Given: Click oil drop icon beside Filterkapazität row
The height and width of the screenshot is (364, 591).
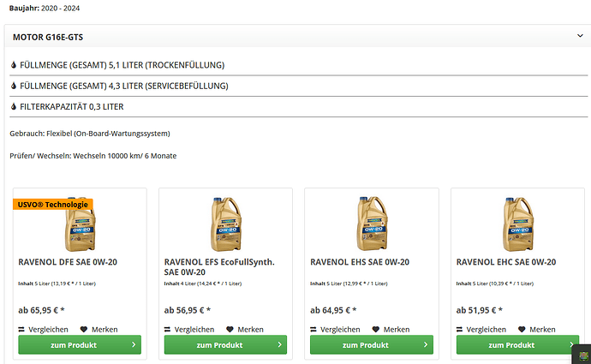Looking at the screenshot, I should pyautogui.click(x=14, y=107).
